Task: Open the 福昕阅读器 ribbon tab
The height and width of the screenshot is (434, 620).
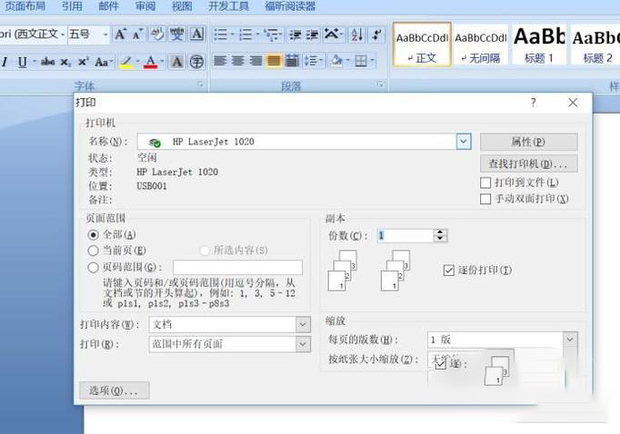Action: [x=290, y=6]
